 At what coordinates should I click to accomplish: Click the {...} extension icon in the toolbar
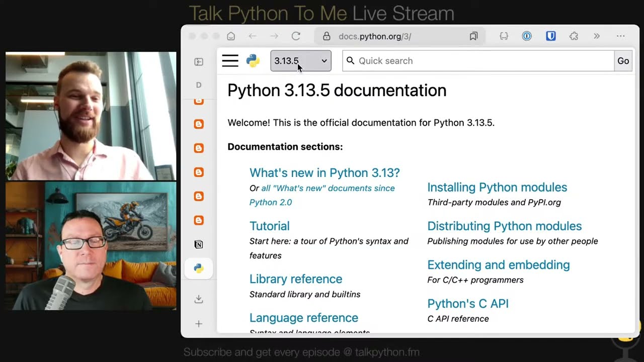(x=504, y=36)
